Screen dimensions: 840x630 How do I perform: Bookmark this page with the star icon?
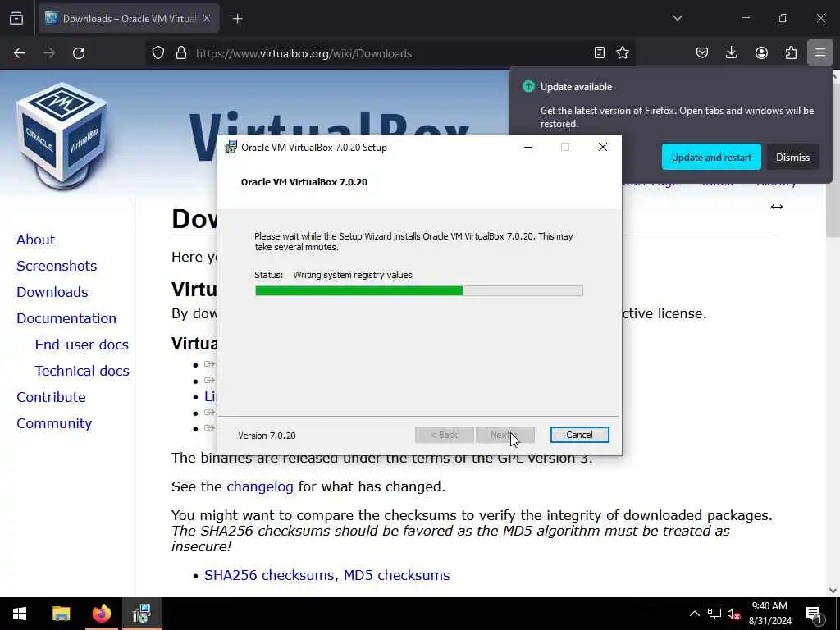pos(623,52)
